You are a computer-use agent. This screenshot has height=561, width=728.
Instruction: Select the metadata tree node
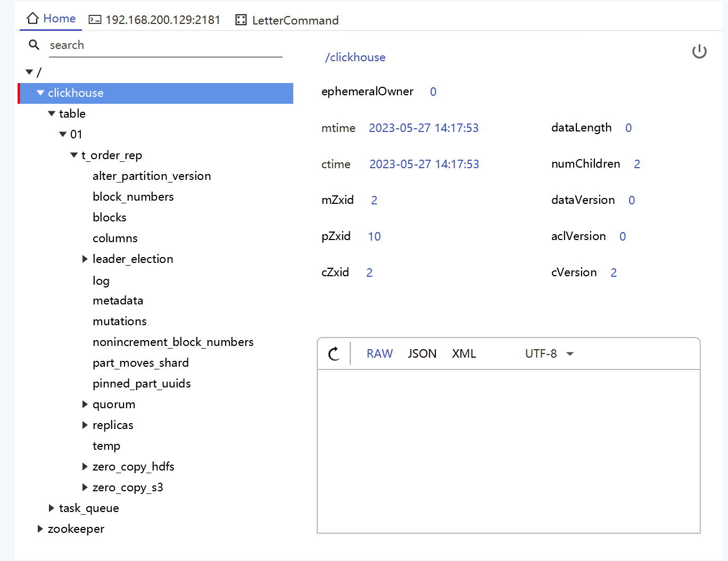pyautogui.click(x=118, y=301)
